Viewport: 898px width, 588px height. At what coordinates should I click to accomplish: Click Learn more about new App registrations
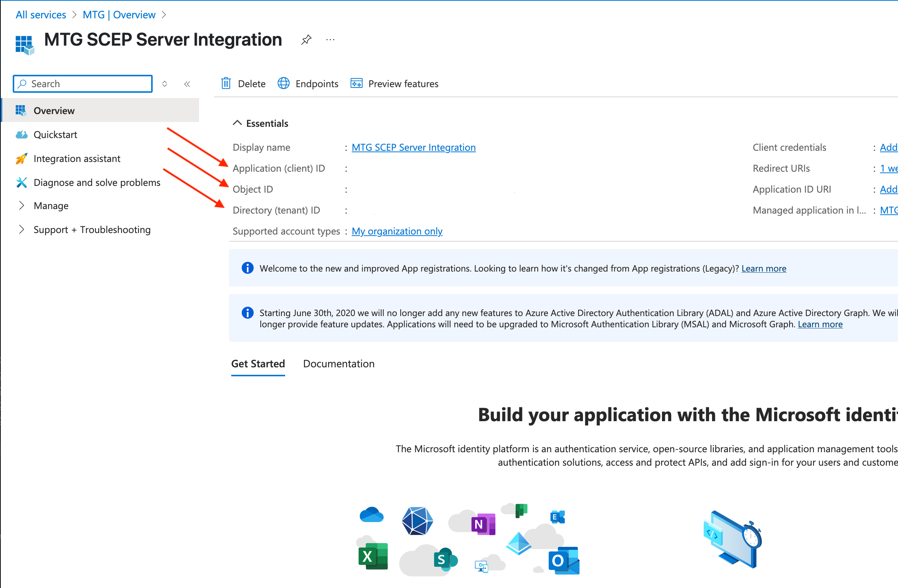[764, 268]
